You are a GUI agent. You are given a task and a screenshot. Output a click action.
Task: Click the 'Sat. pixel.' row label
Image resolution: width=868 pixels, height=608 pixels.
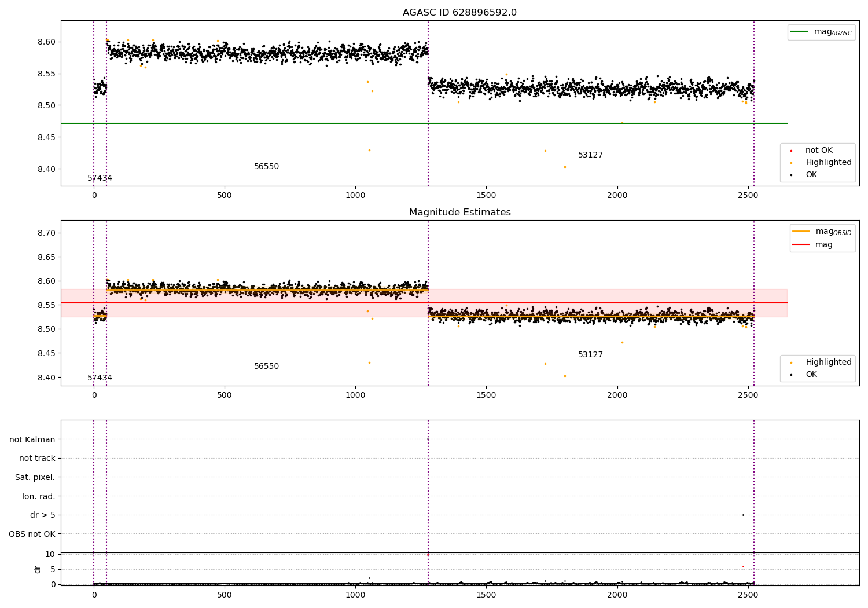click(35, 477)
